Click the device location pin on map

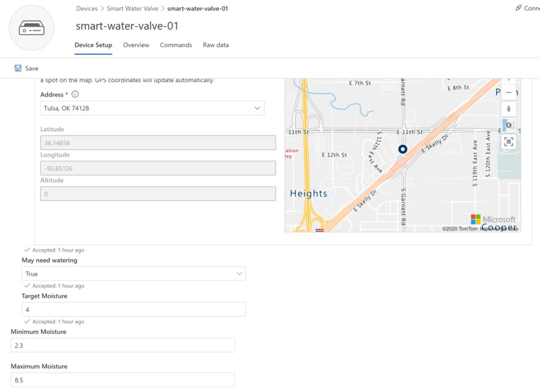(x=402, y=149)
